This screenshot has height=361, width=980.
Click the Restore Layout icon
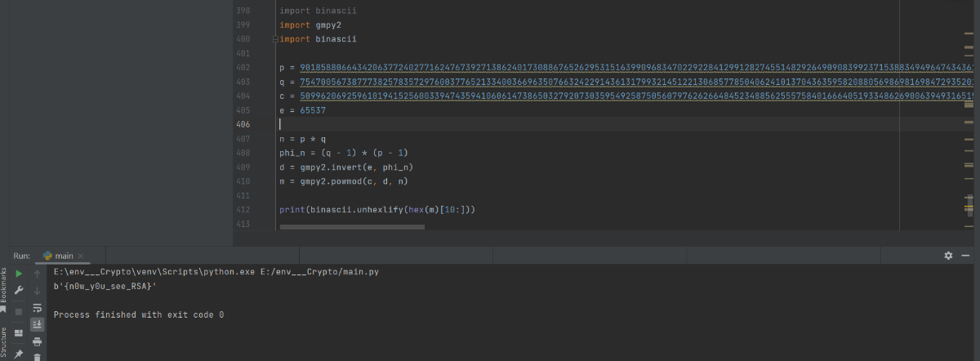[x=19, y=333]
